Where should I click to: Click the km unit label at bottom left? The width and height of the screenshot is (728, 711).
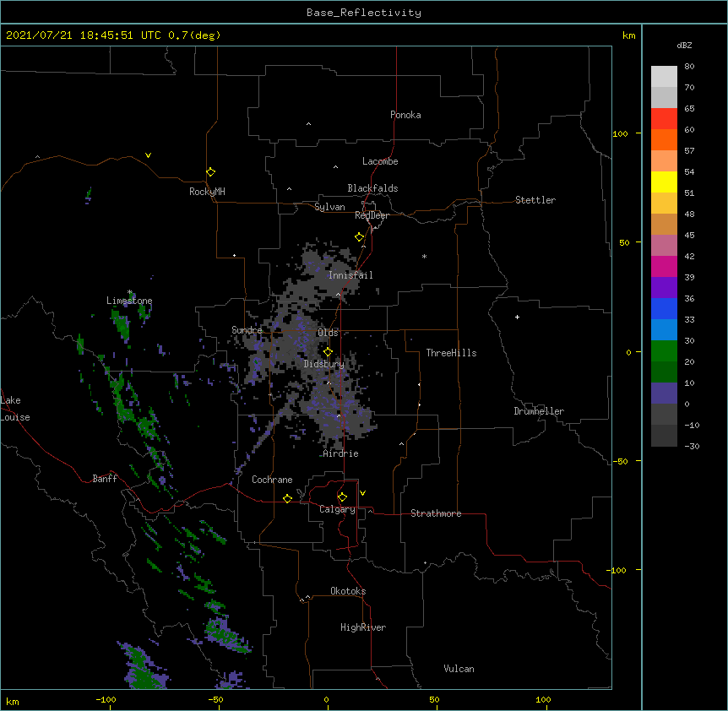pos(12,701)
